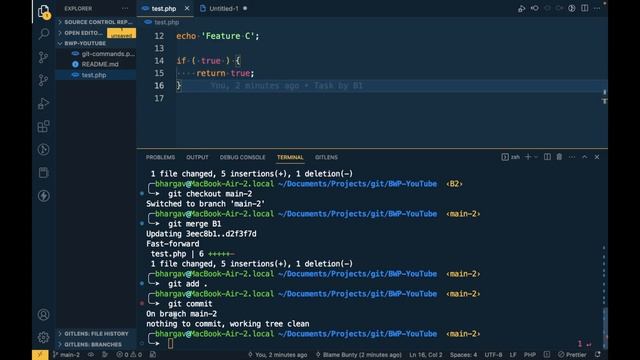Open the GitLens panel tab
Image resolution: width=640 pixels, height=360 pixels.
tap(326, 157)
